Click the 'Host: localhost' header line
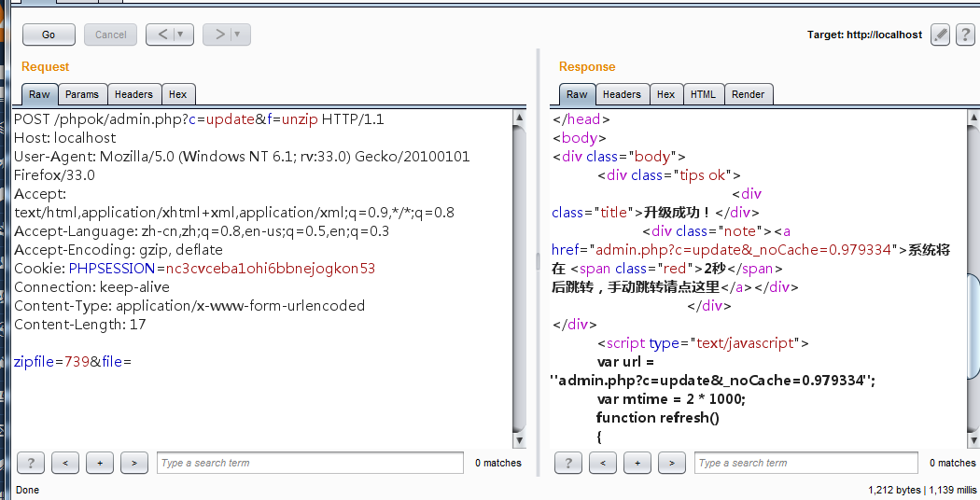Image resolution: width=980 pixels, height=500 pixels. tap(65, 138)
